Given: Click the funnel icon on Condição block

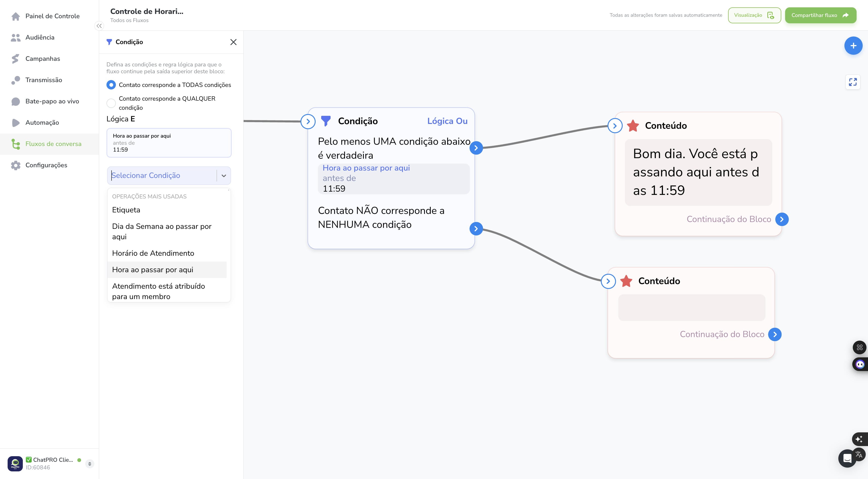Looking at the screenshot, I should (x=326, y=121).
